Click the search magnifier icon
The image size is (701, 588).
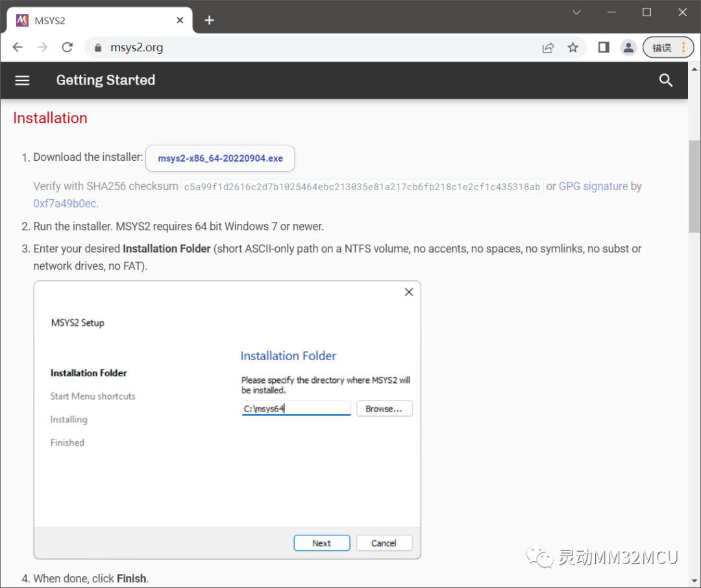(665, 80)
